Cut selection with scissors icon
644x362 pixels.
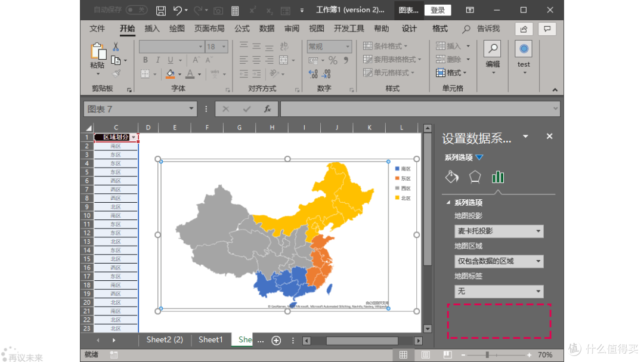[x=116, y=47]
